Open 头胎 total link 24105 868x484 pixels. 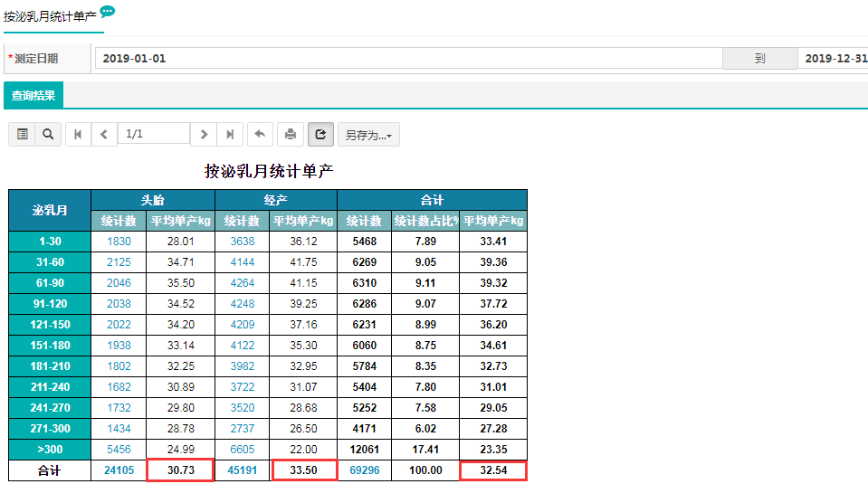[119, 470]
